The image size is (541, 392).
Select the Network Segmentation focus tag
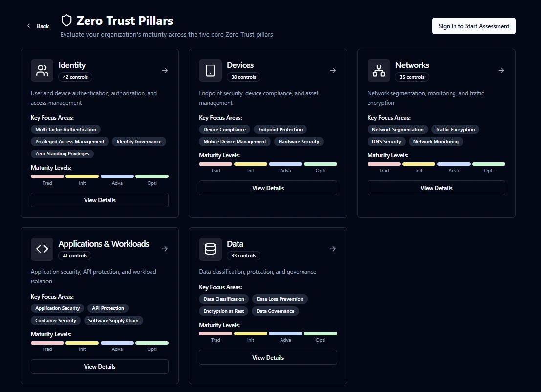point(397,130)
